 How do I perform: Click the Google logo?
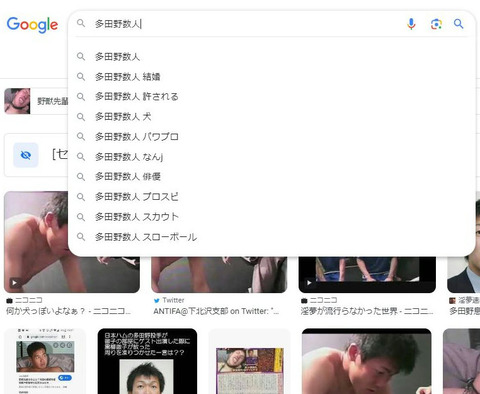click(x=32, y=25)
